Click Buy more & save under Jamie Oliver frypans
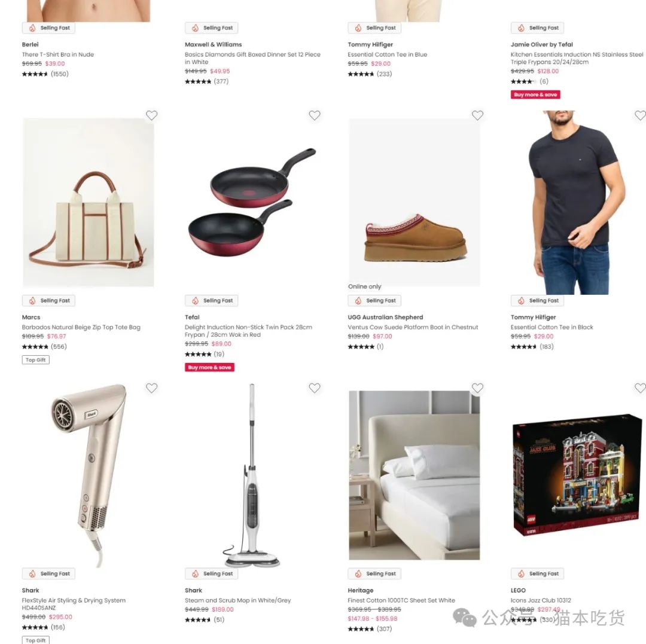 pyautogui.click(x=535, y=94)
